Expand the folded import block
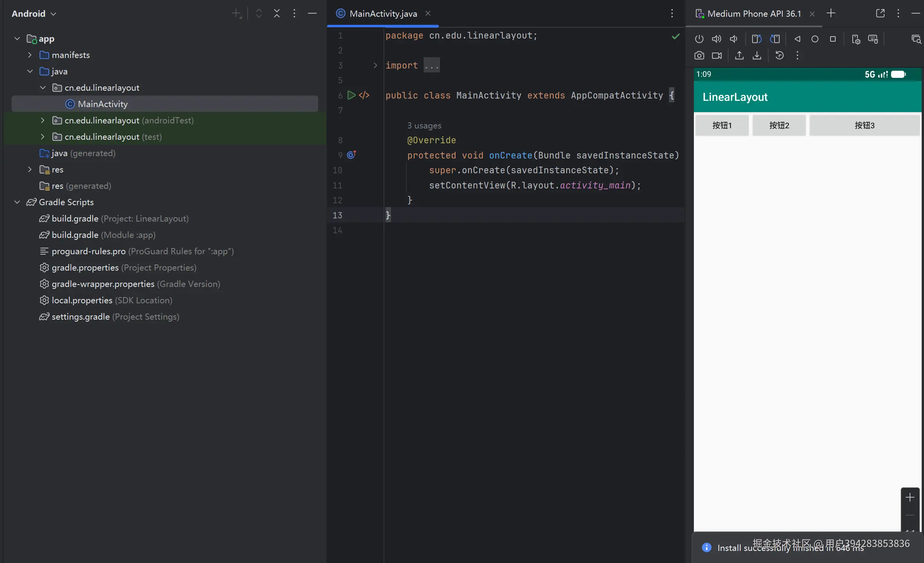The height and width of the screenshot is (563, 924). click(x=432, y=65)
